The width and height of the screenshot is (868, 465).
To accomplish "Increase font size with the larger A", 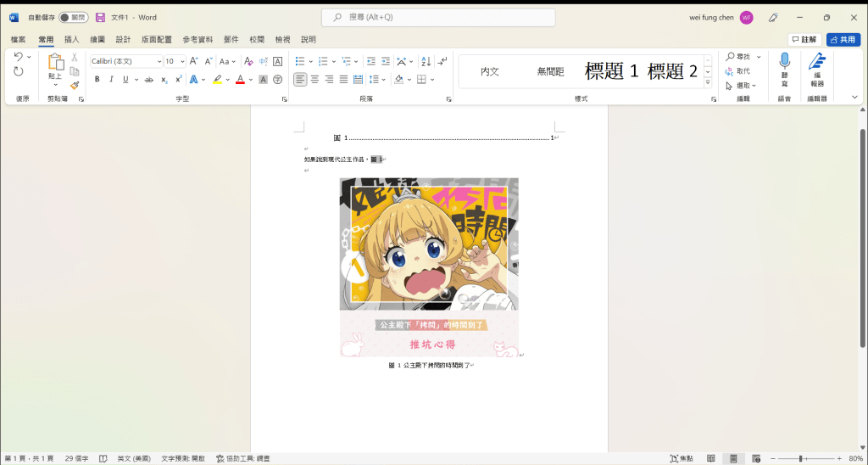I will [x=194, y=61].
